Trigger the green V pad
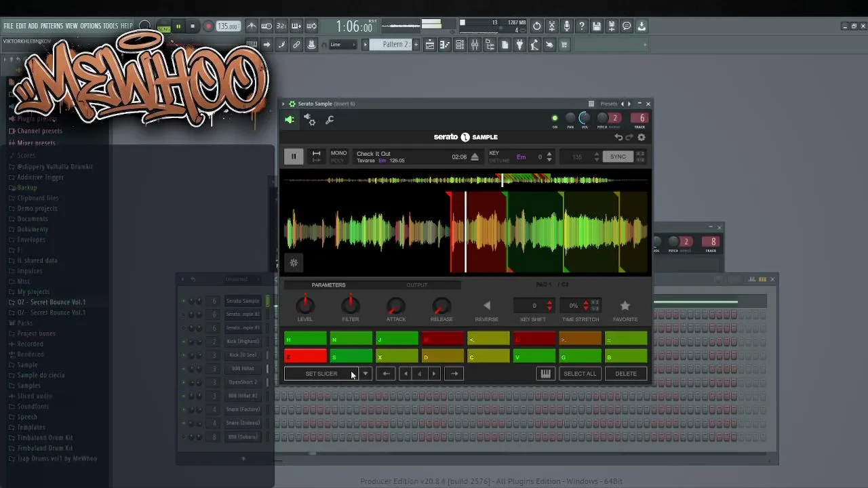 [x=534, y=357]
